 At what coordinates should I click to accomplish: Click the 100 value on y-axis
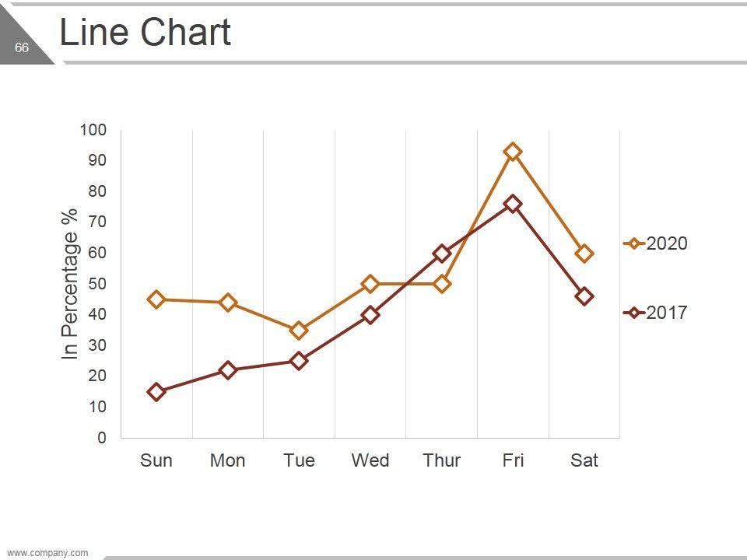[x=93, y=130]
